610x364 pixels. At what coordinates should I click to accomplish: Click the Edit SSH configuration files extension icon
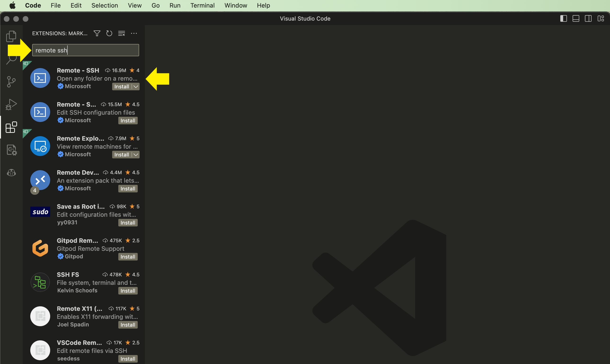pos(40,112)
